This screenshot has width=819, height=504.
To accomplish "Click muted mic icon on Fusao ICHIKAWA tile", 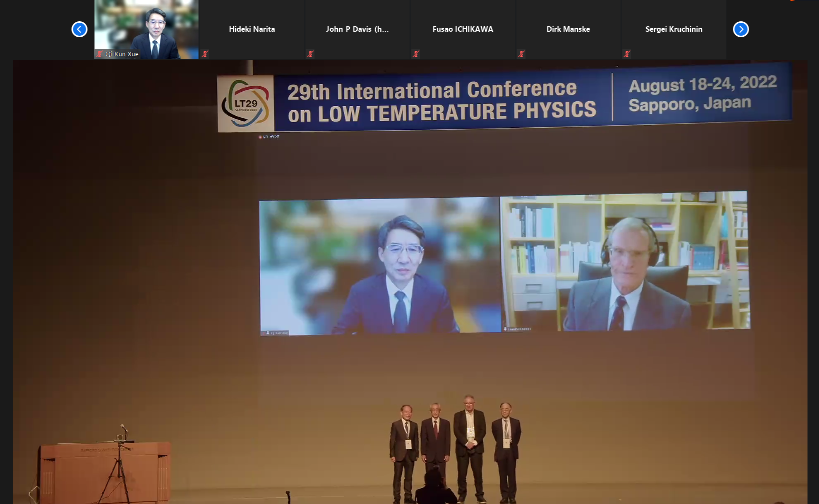I will [x=416, y=54].
